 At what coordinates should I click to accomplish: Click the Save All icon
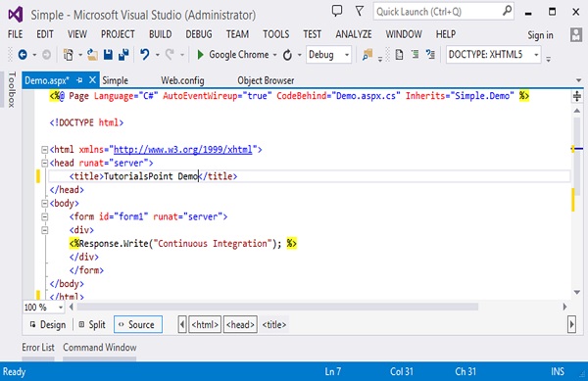click(x=123, y=55)
